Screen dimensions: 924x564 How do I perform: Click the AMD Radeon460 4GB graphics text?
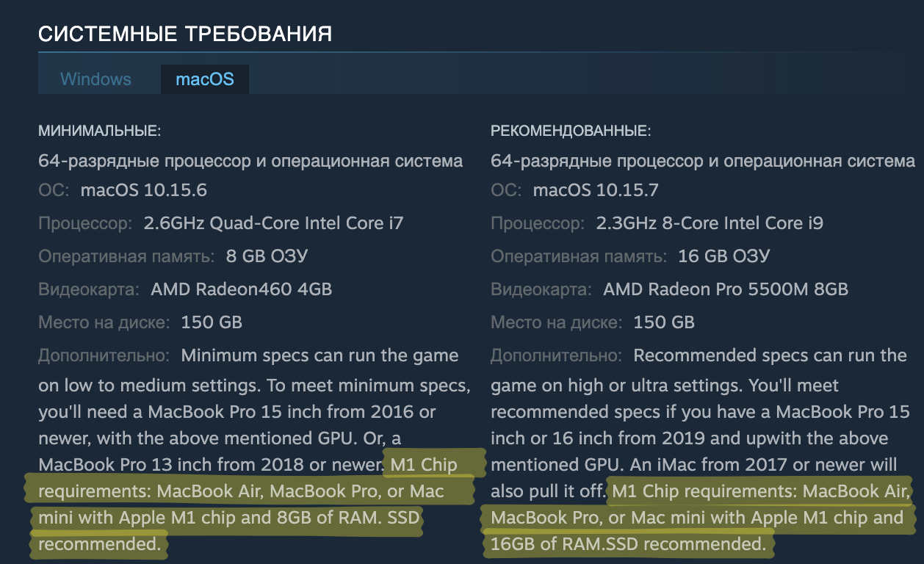click(x=242, y=289)
